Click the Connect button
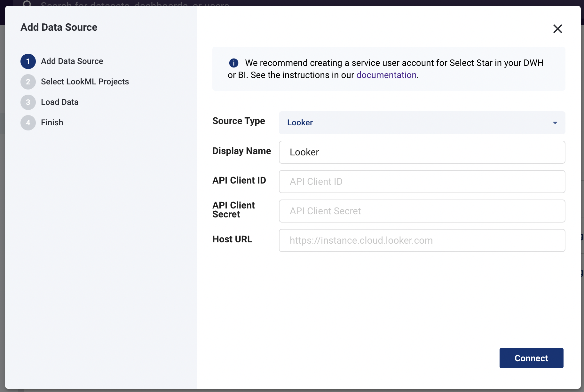The image size is (584, 392). click(x=531, y=358)
